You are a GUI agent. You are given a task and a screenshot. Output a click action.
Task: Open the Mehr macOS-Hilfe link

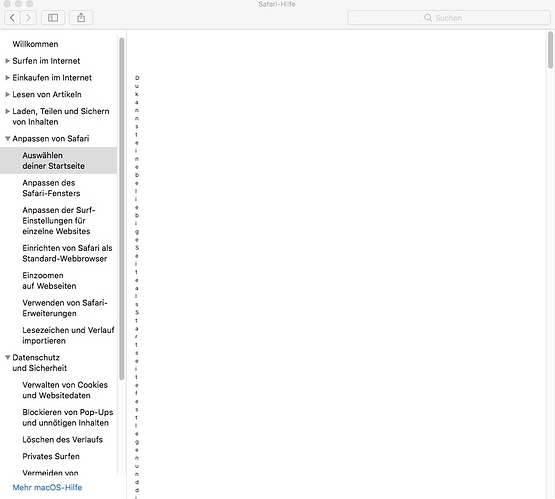[x=47, y=487]
